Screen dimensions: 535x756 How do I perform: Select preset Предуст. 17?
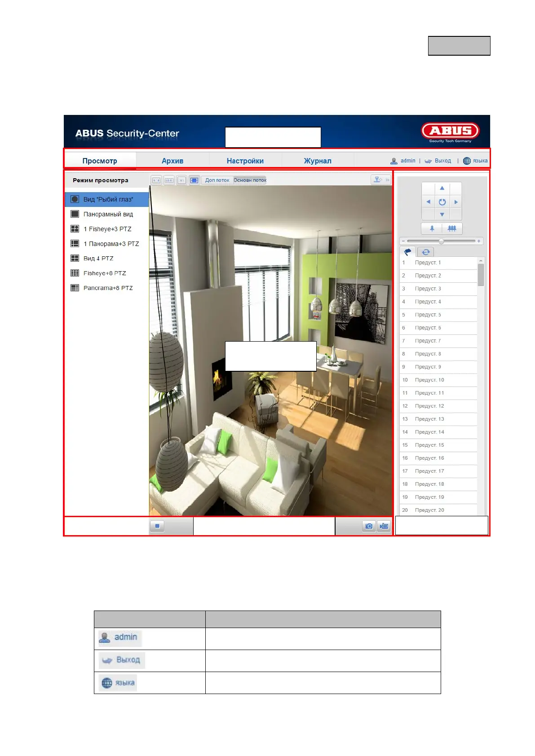coord(438,471)
